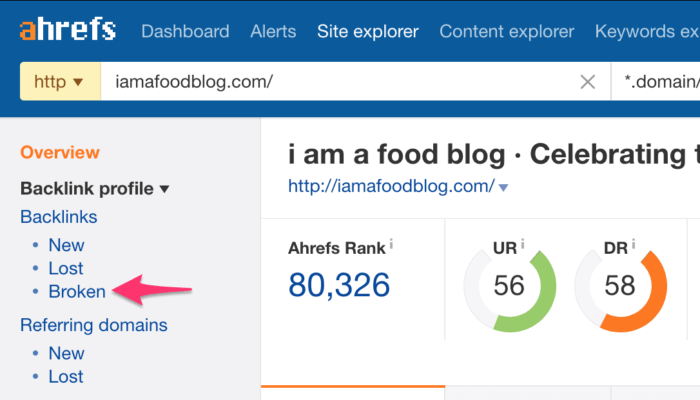
Task: Switch to Content explorer
Action: click(x=507, y=31)
